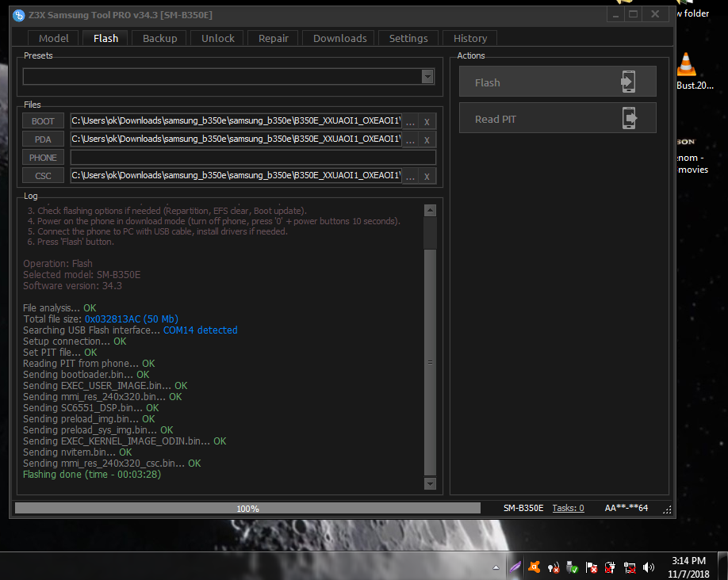The width and height of the screenshot is (728, 580).
Task: Click the bulb tray icon with red x
Action: [554, 567]
